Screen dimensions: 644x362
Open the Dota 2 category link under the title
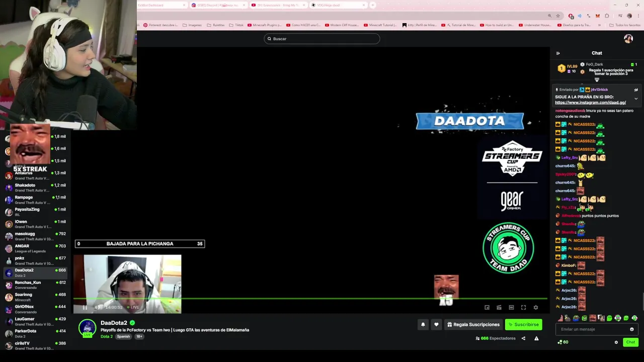(107, 336)
